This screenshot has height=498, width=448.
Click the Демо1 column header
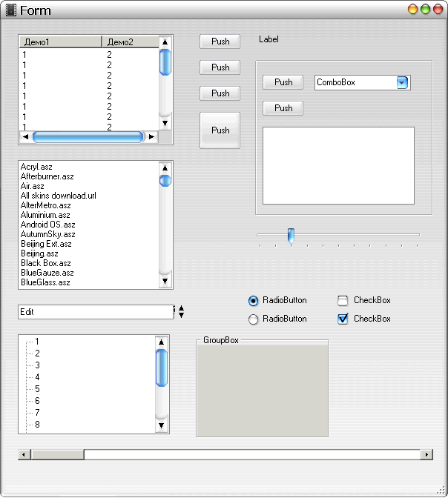60,42
